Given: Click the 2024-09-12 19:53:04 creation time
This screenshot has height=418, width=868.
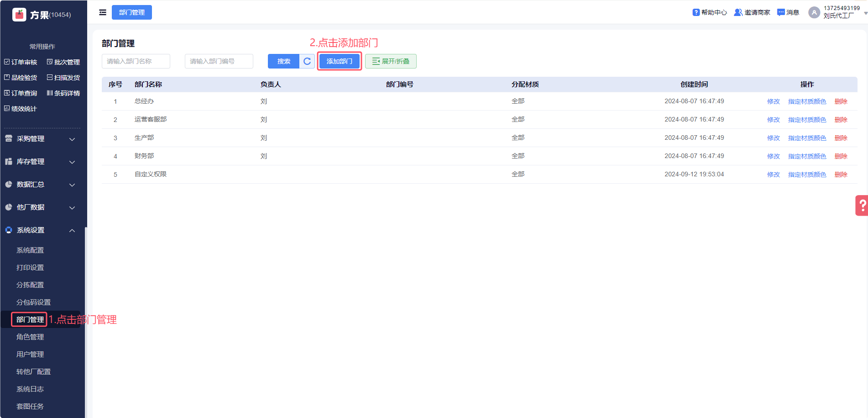Looking at the screenshot, I should [x=694, y=175].
